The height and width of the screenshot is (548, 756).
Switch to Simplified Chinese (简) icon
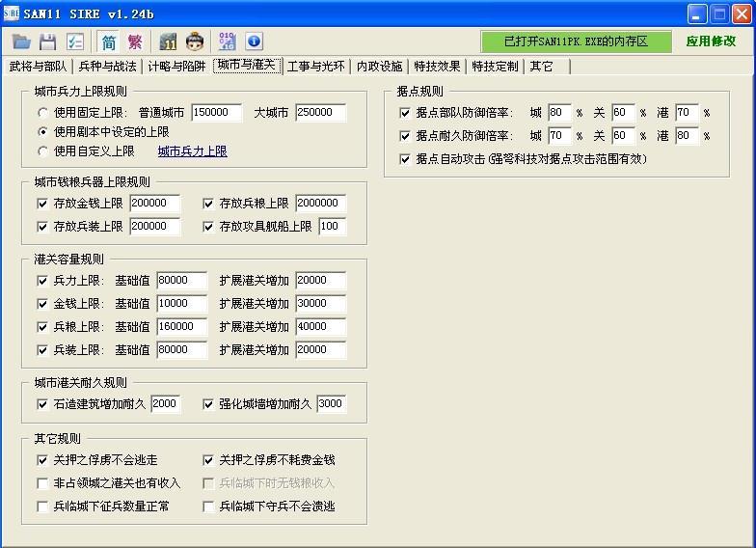[109, 41]
